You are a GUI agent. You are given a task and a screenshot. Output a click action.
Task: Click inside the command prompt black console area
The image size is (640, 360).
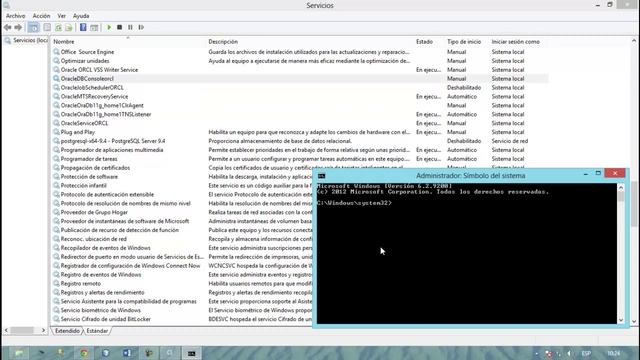pyautogui.click(x=467, y=253)
